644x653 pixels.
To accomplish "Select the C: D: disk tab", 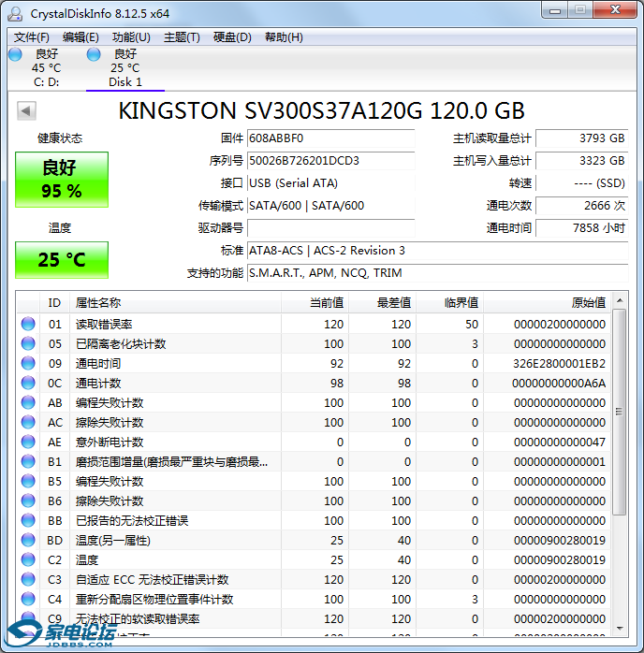I will (x=46, y=68).
